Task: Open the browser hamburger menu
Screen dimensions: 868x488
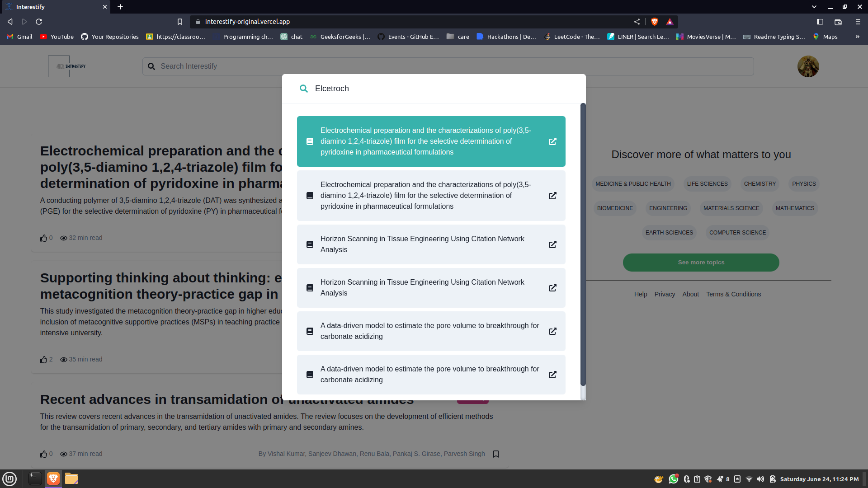Action: [x=858, y=22]
